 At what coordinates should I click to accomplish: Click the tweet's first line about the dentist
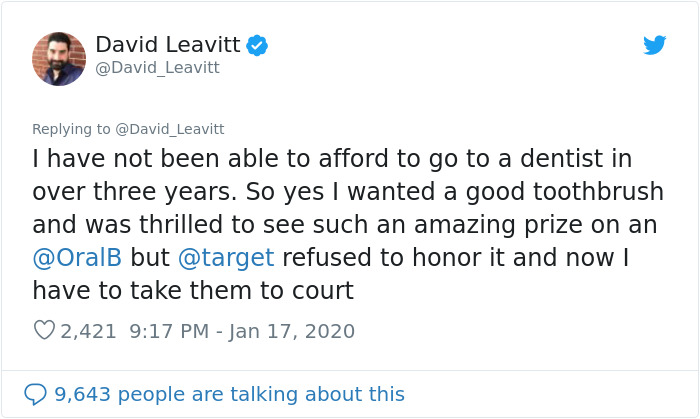pyautogui.click(x=333, y=159)
